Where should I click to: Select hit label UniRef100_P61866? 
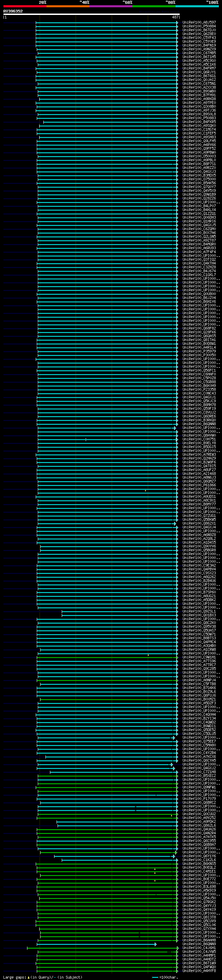tap(199, 485)
